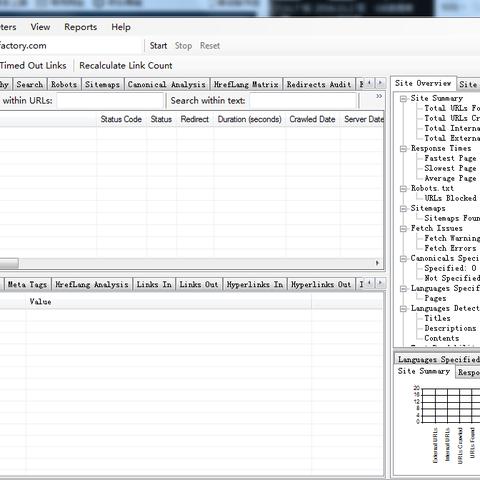Click Recalculate Link Count
This screenshot has width=480, height=480.
tap(126, 66)
